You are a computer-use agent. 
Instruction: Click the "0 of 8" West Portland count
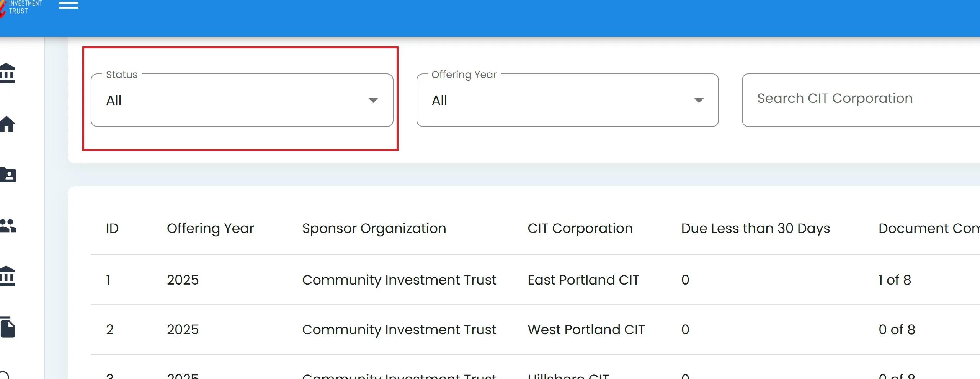(x=897, y=330)
